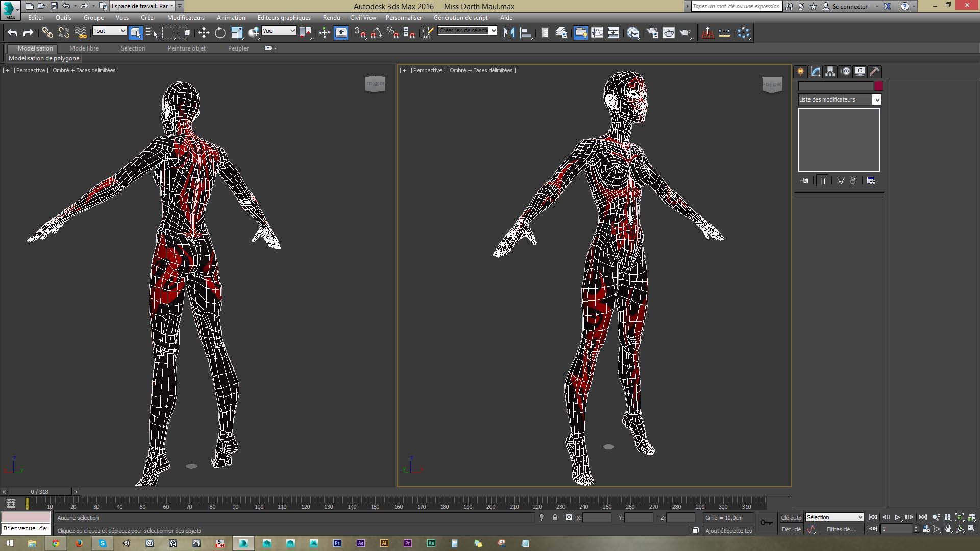This screenshot has height=551, width=980.
Task: Play the animation with the play button
Action: [x=897, y=517]
